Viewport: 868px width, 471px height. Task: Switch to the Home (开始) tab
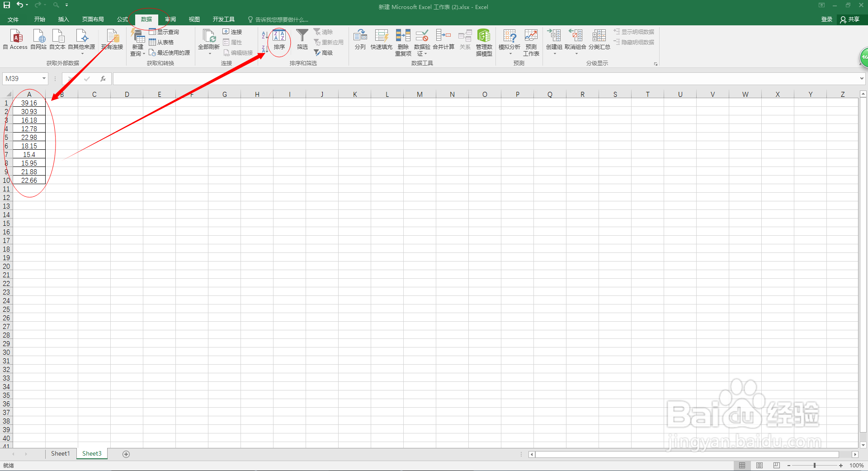click(x=40, y=19)
